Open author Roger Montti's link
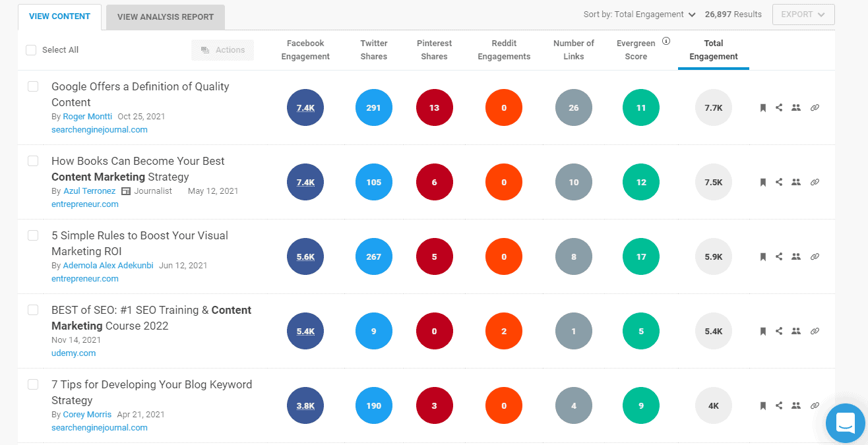This screenshot has width=868, height=445. (88, 117)
